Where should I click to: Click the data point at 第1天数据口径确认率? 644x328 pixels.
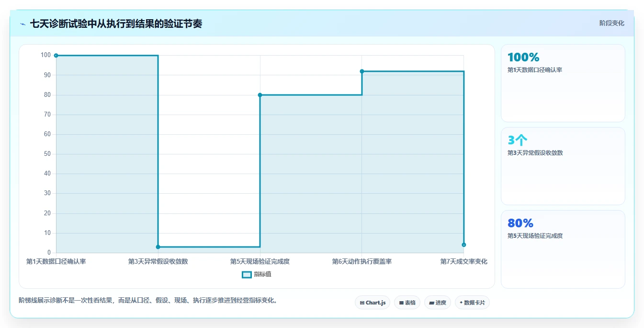[56, 56]
